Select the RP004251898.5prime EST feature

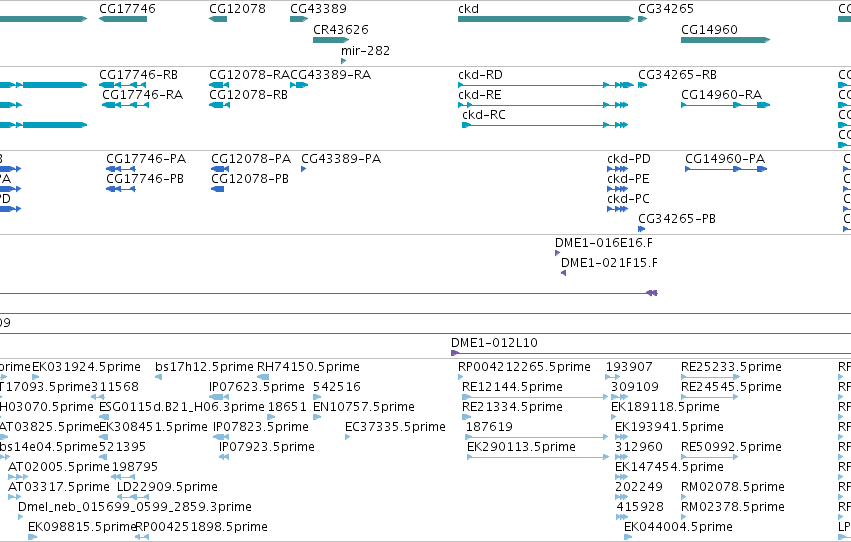pos(142,537)
